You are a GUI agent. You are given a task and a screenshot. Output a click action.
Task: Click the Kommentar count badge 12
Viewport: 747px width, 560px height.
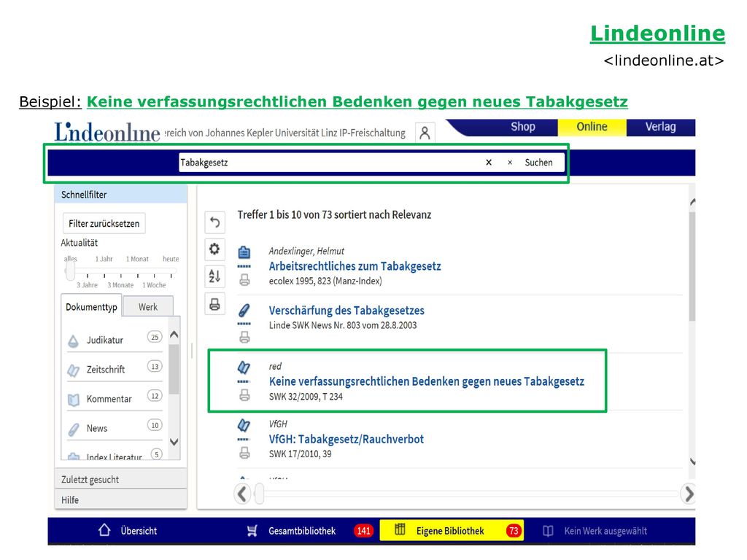click(x=155, y=396)
